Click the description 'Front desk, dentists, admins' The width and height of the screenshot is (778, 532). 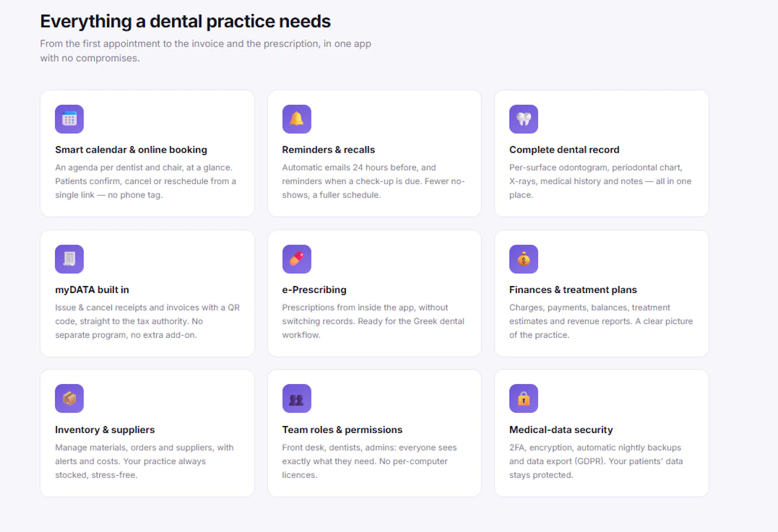[x=370, y=461]
